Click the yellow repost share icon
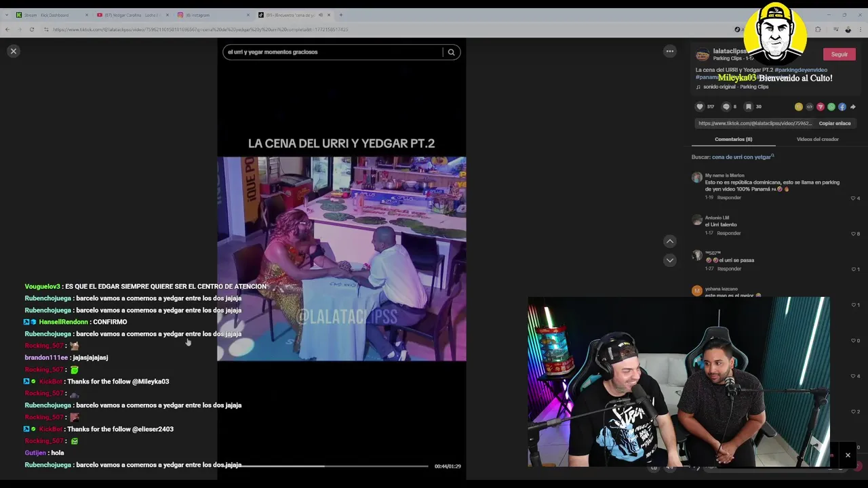The image size is (868, 488). click(799, 107)
